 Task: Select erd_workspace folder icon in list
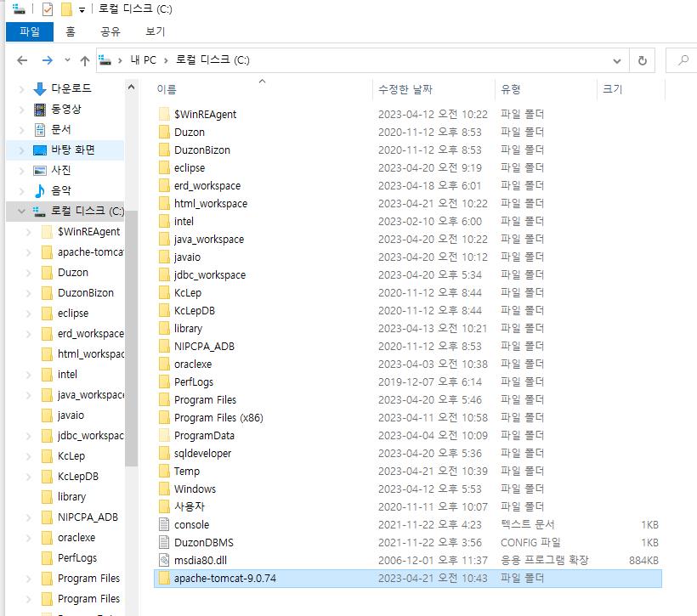(164, 185)
